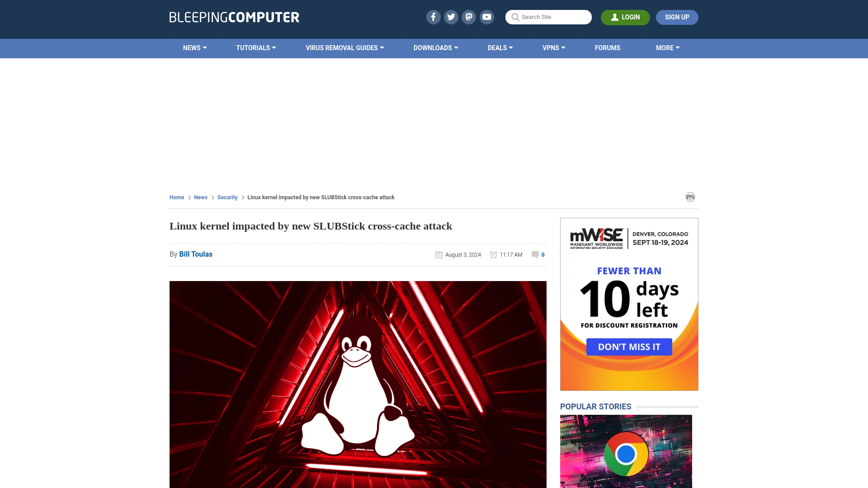
Task: Click the SIGN UP button
Action: pyautogui.click(x=677, y=17)
